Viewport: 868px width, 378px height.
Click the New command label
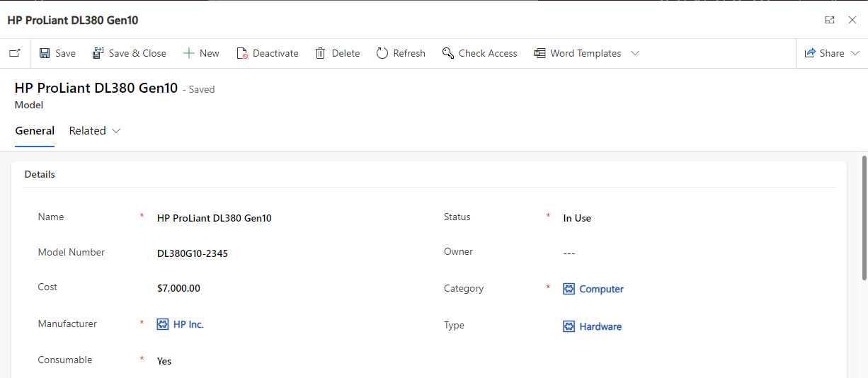click(210, 53)
